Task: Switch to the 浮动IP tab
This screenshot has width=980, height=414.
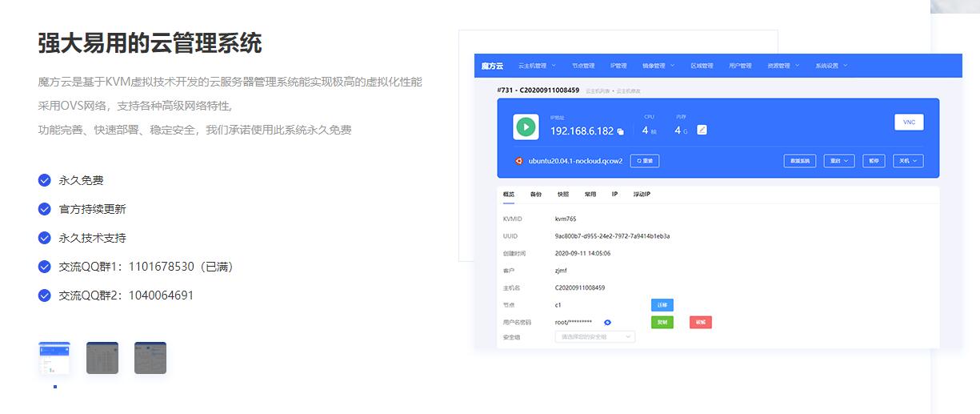Action: coord(642,194)
